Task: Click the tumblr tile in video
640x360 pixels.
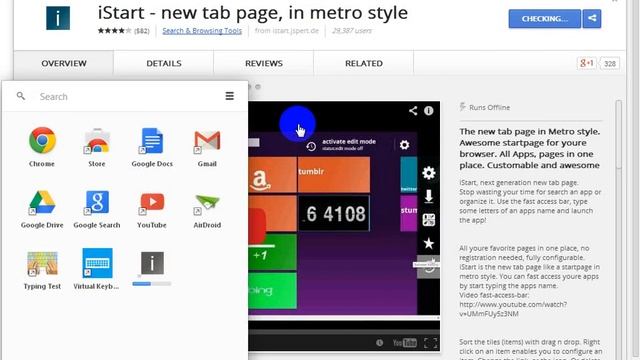Action: click(334, 175)
